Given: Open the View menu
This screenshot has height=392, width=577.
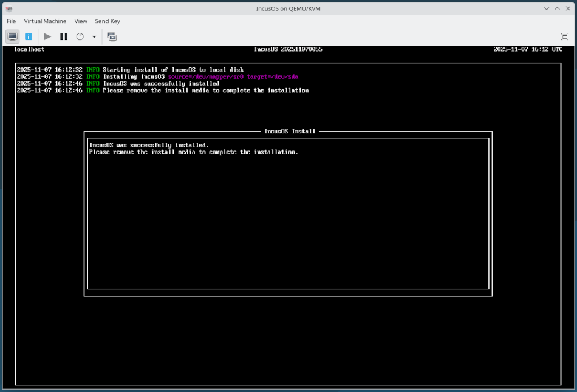Looking at the screenshot, I should (x=81, y=21).
